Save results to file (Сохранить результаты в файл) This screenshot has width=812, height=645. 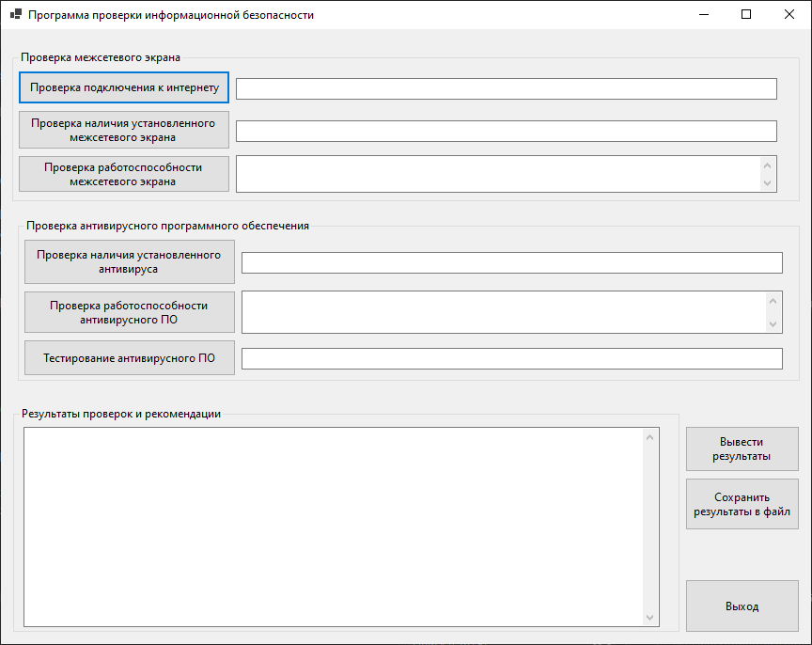pyautogui.click(x=742, y=504)
